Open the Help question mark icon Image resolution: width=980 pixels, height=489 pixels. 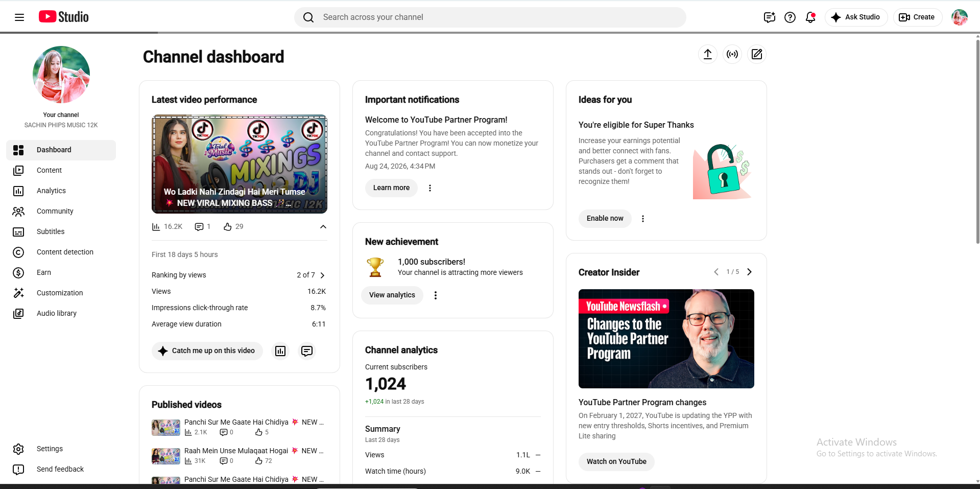(790, 17)
